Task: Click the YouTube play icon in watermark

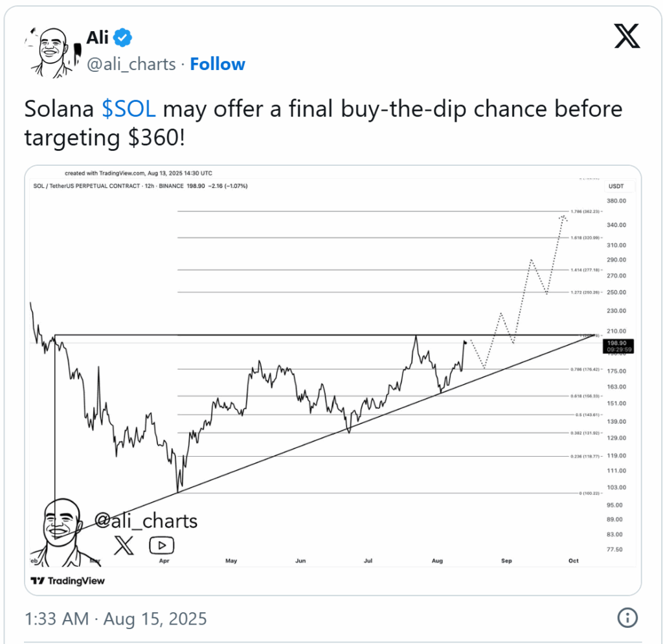Action: 161,546
